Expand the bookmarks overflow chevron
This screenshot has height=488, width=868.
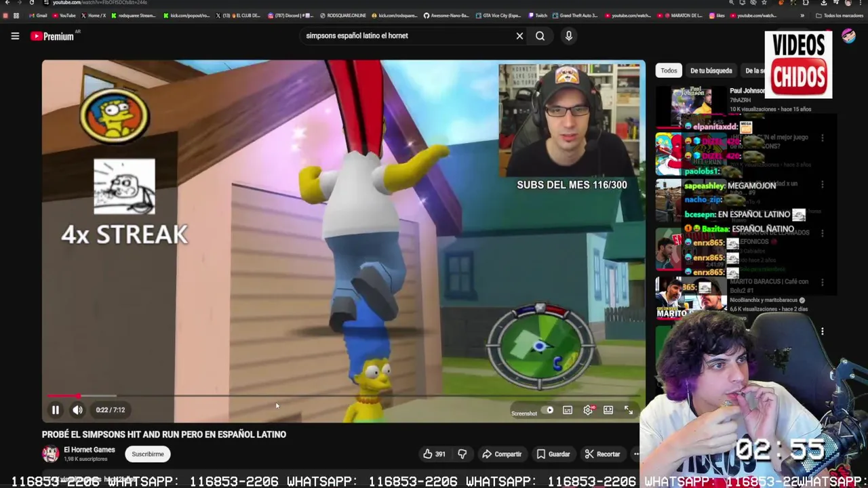coord(802,16)
